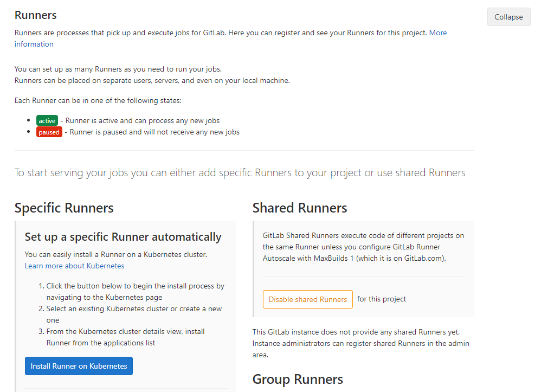Click the "Specific Runners" section heading
Viewport: 554px width, 392px height.
tap(64, 208)
